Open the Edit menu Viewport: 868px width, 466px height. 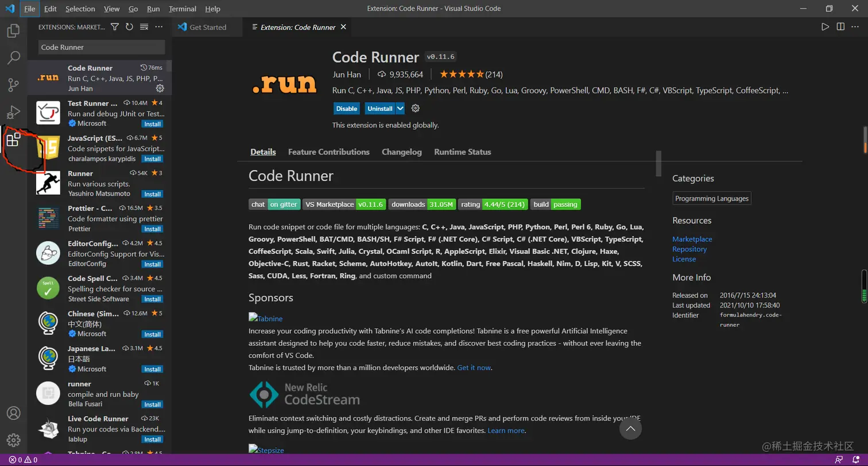click(x=50, y=9)
